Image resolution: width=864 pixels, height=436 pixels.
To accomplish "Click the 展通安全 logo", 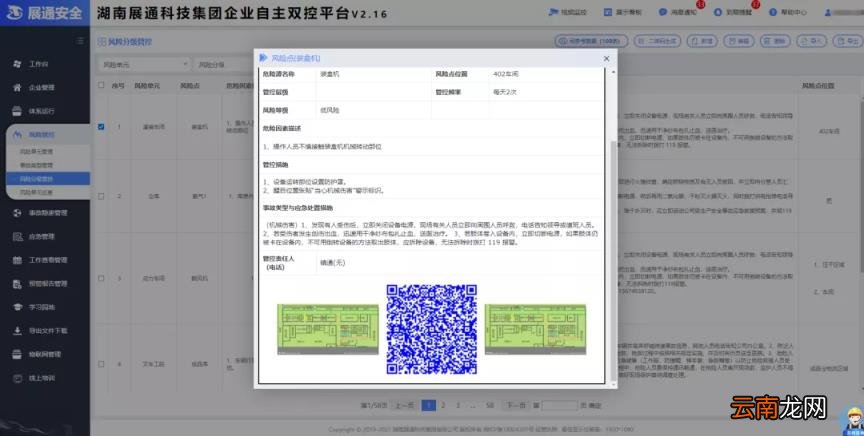I will 44,13.
